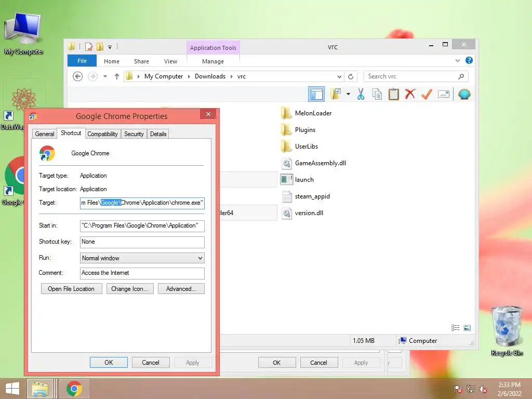Open Customize Quick Access Toolbar dropdown
Image resolution: width=532 pixels, height=399 pixels.
tap(110, 47)
